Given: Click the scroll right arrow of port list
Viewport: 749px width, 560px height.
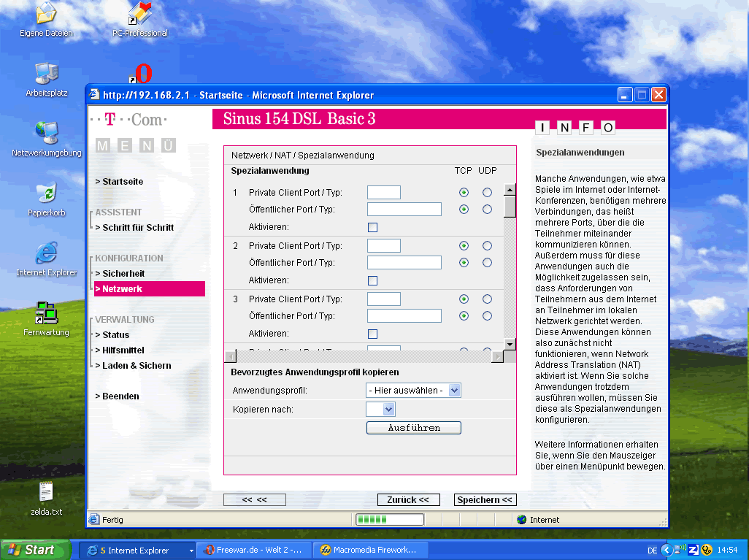Looking at the screenshot, I should pos(497,356).
